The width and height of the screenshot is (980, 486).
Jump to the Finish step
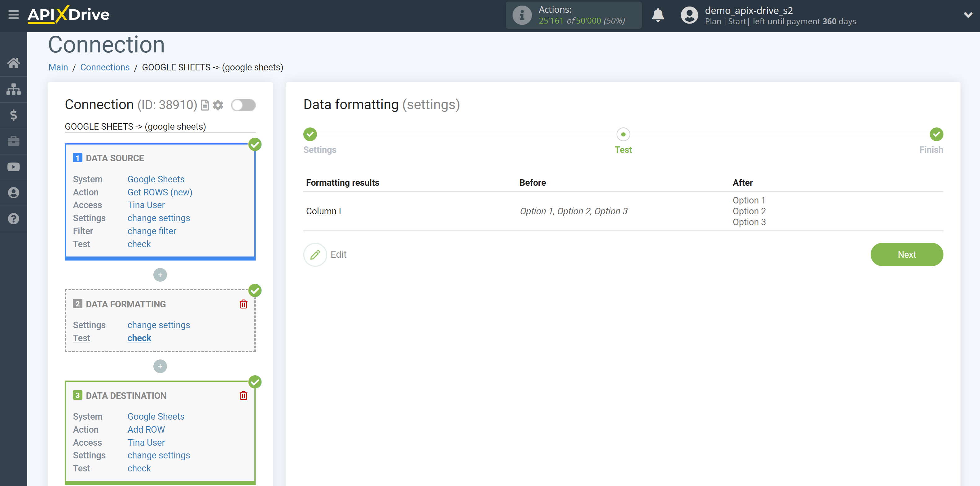[x=936, y=135]
